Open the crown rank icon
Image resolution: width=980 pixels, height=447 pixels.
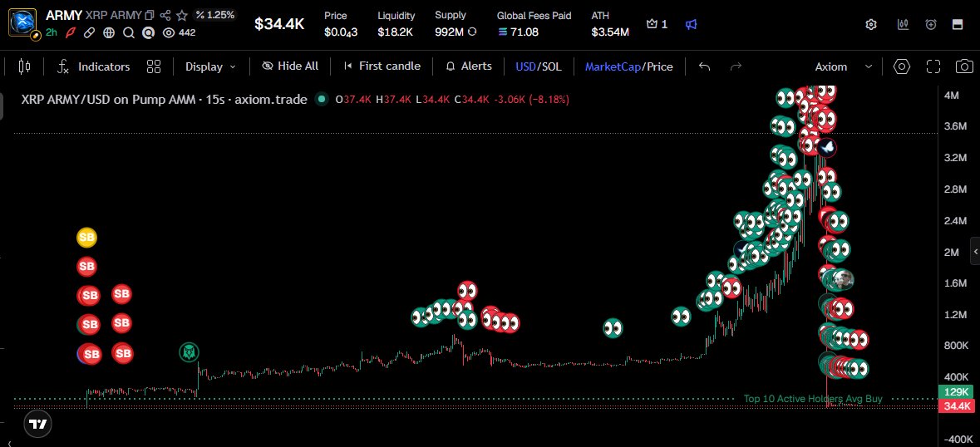coord(653,24)
